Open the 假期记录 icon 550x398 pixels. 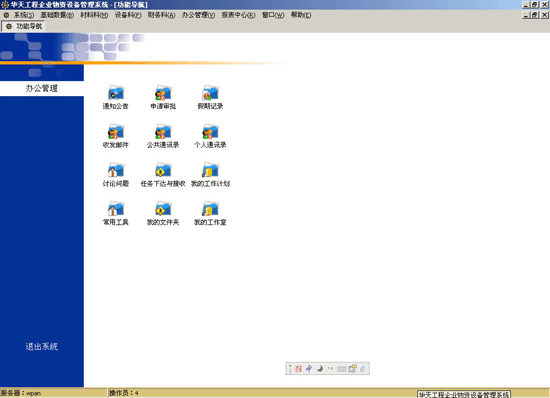pos(210,93)
